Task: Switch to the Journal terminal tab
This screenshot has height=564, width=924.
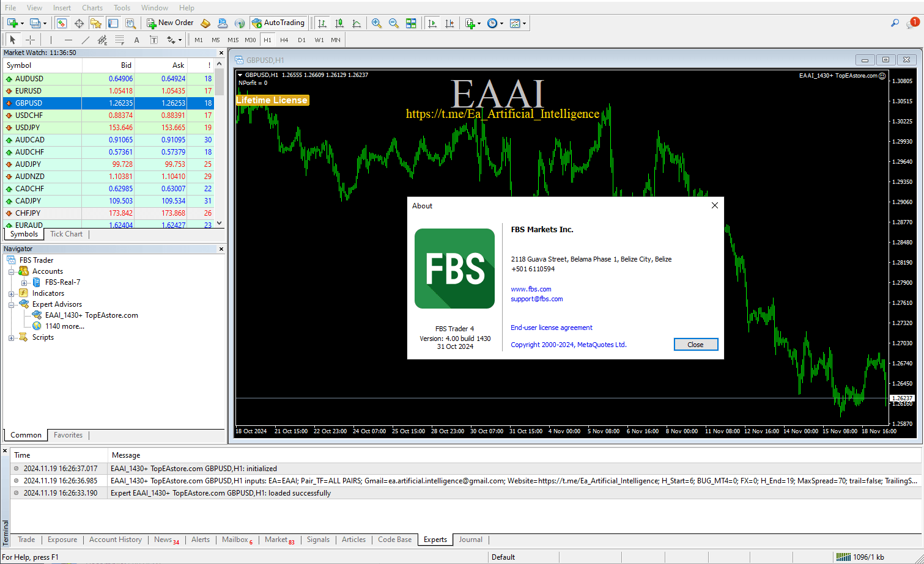Action: click(x=470, y=540)
